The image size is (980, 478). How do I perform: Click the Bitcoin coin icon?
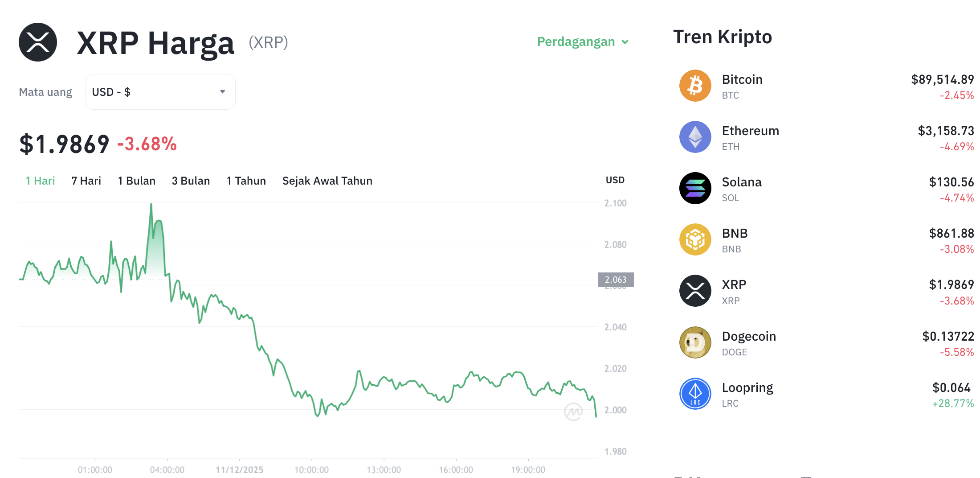695,85
